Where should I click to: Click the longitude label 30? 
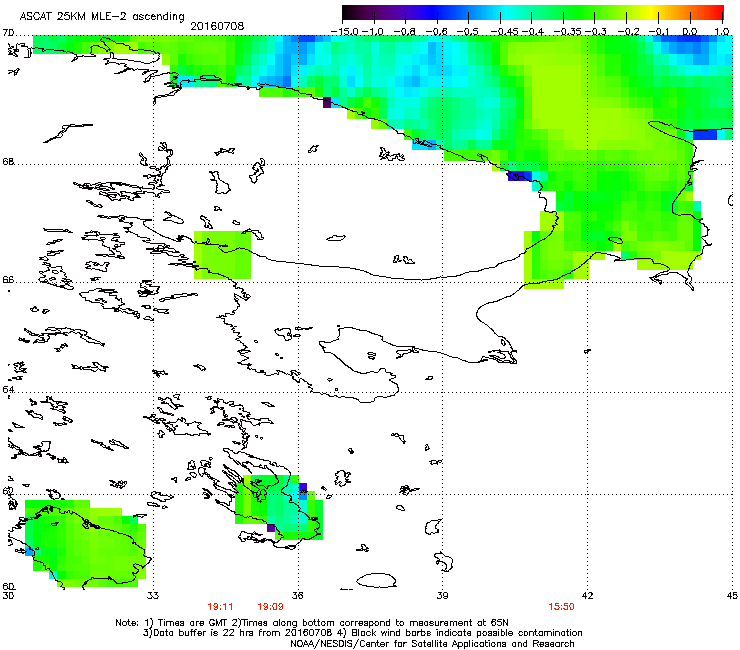8,596
